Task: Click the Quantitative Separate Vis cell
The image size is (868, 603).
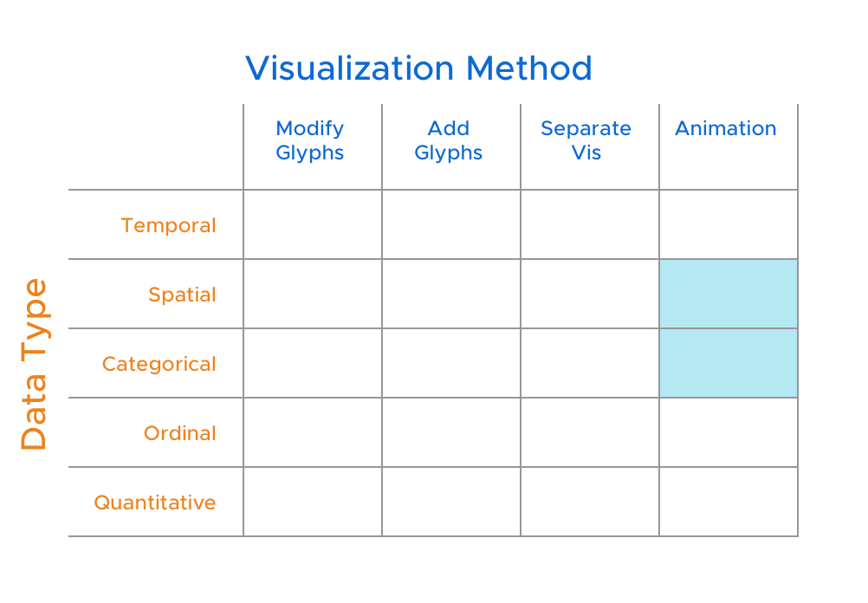Action: click(x=590, y=502)
